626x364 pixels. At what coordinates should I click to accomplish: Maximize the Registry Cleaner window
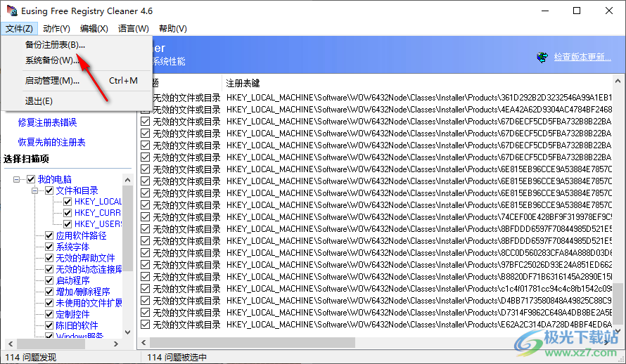tap(577, 11)
